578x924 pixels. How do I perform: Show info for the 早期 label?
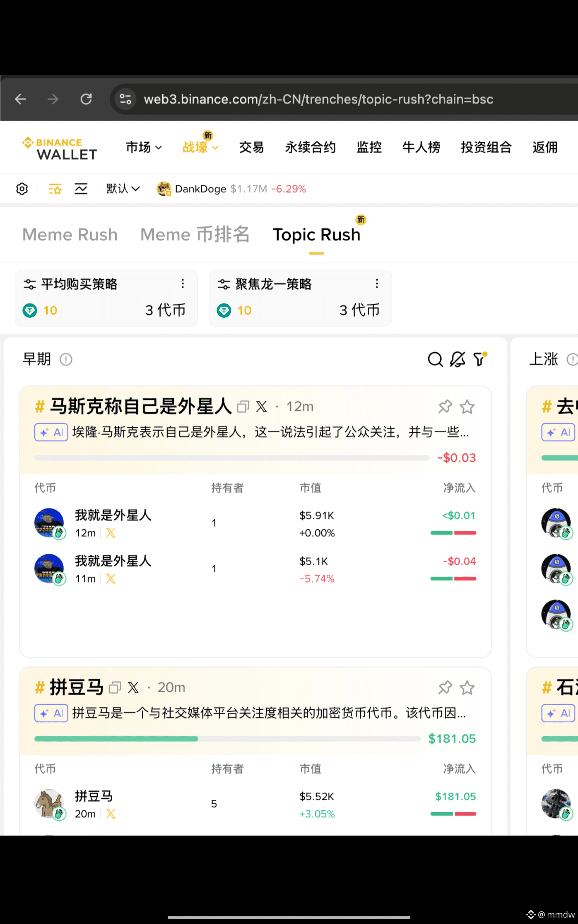coord(66,359)
